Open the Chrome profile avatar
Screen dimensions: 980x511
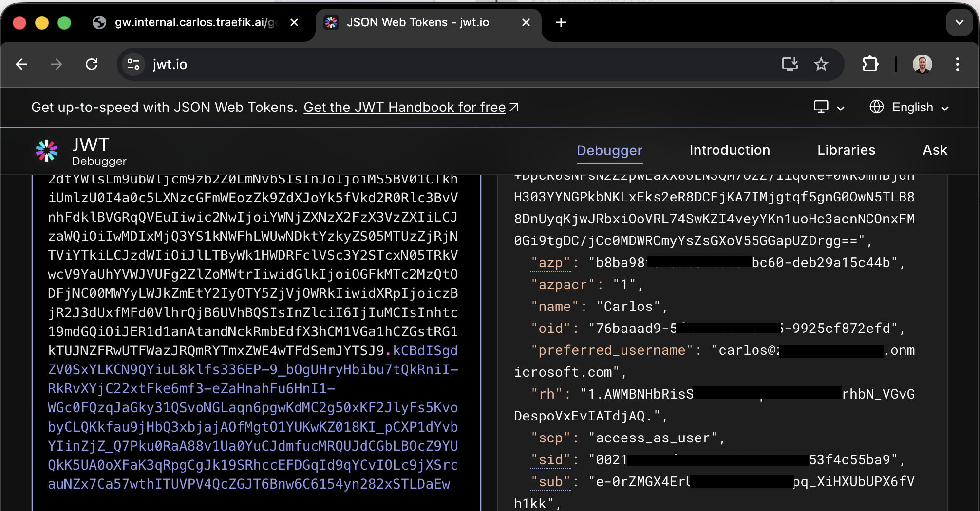coord(922,64)
